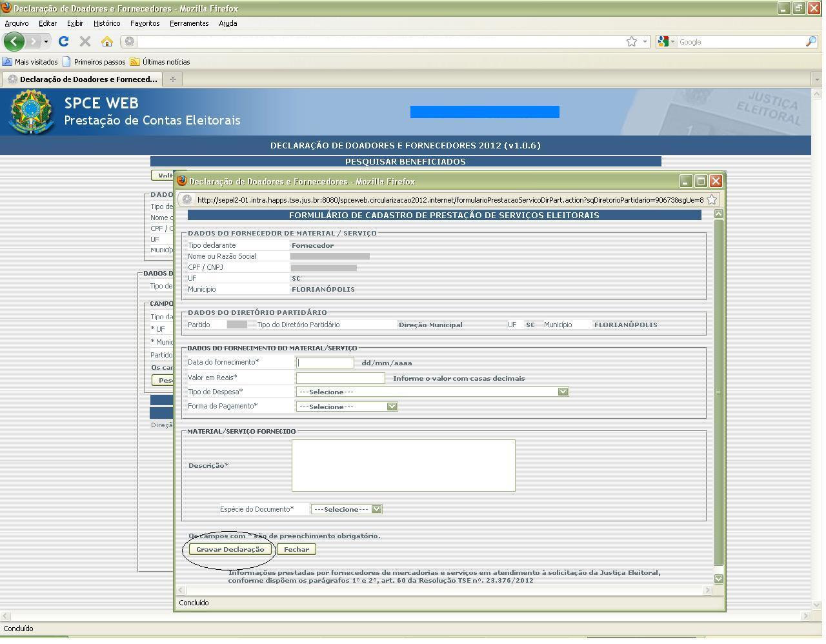Maximize the popup Firefox window
Viewport: 826px width, 644px height.
(701, 181)
